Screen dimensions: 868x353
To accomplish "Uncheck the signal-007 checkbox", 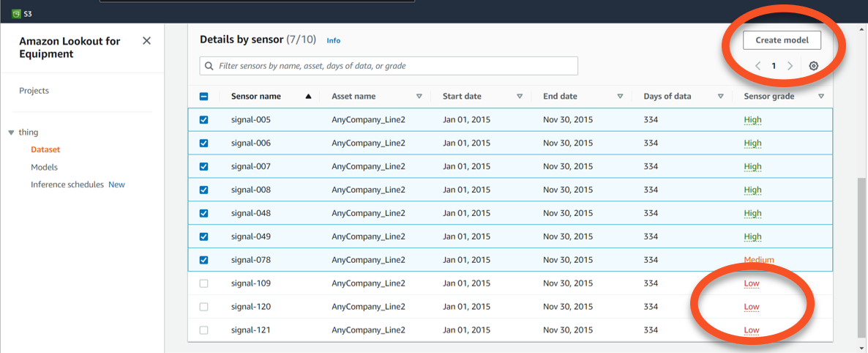I will coord(203,166).
